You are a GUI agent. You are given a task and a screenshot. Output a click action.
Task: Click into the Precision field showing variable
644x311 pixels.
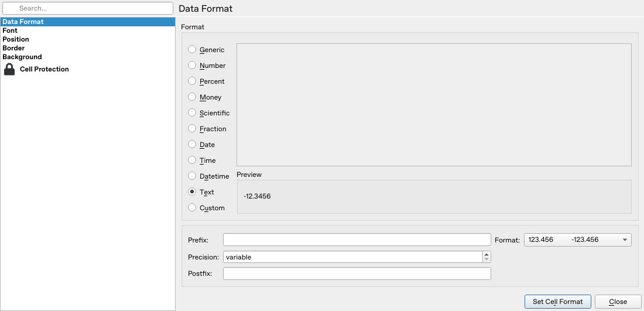point(353,257)
